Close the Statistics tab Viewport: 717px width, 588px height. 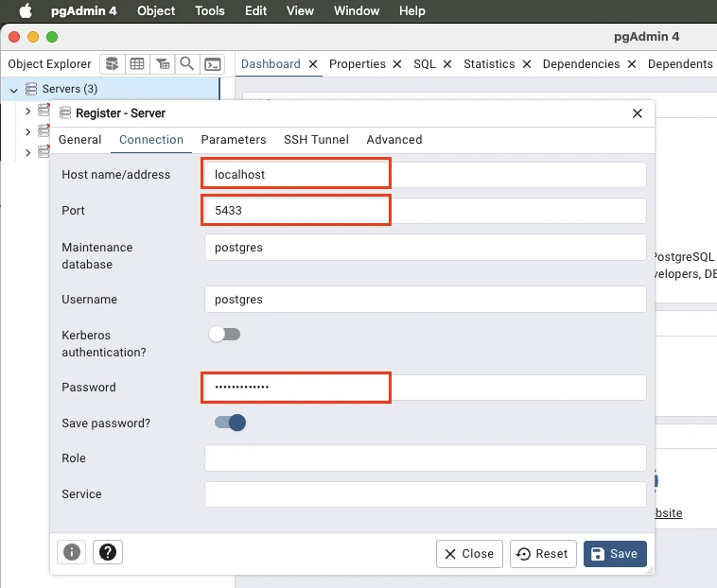coord(527,64)
